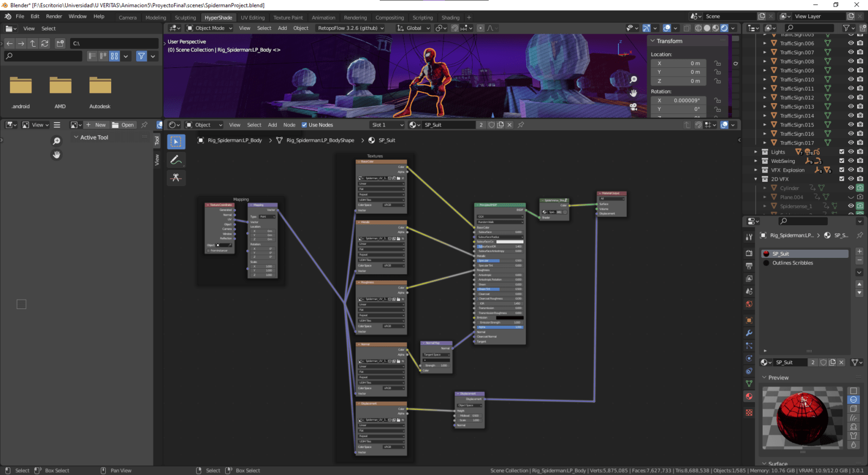Screen dimensions: 868x475
Task: Hide TrafficSign.012 with its eye icon
Action: pyautogui.click(x=851, y=98)
